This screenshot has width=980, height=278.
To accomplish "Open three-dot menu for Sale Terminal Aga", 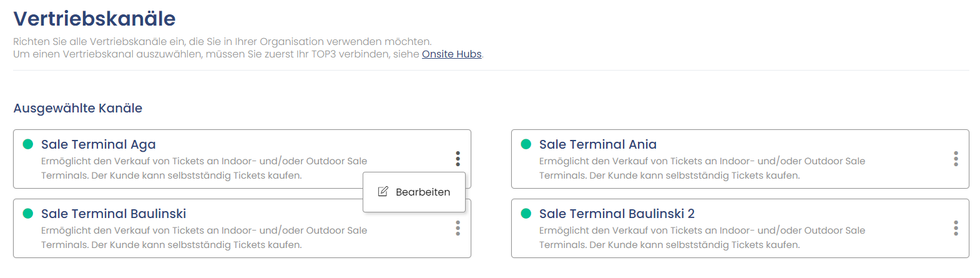I will (458, 159).
